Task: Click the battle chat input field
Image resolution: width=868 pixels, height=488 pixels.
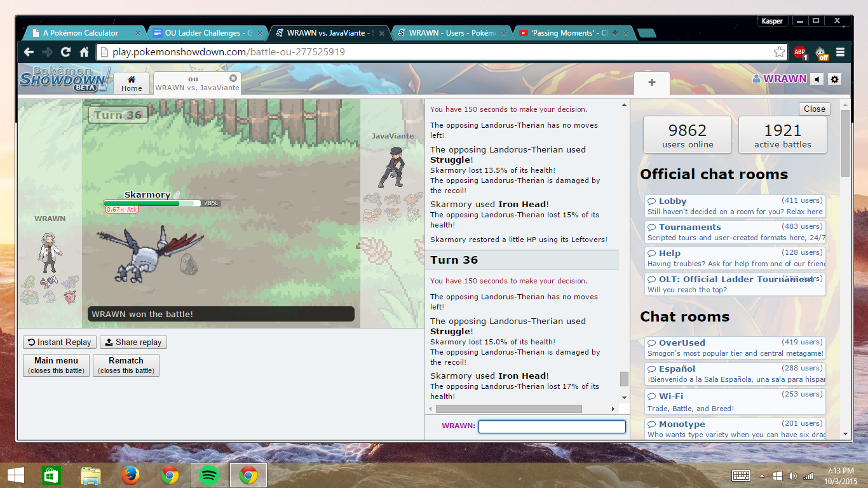Action: click(552, 426)
